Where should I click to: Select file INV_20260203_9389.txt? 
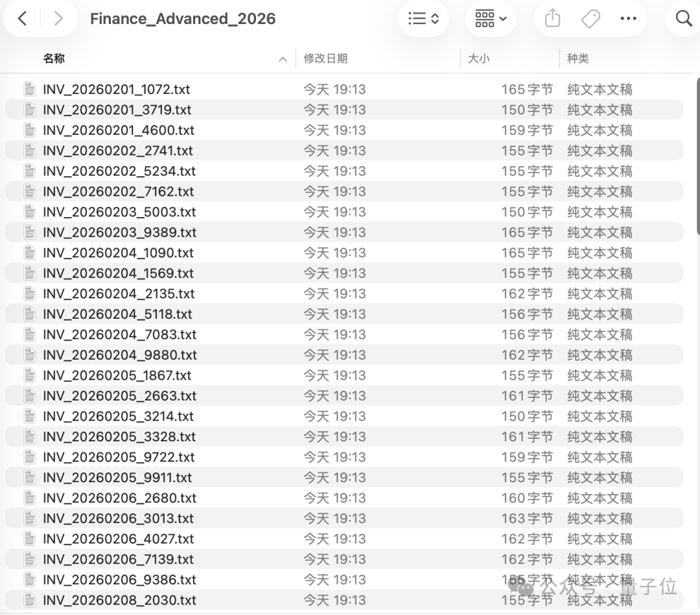tap(344, 233)
